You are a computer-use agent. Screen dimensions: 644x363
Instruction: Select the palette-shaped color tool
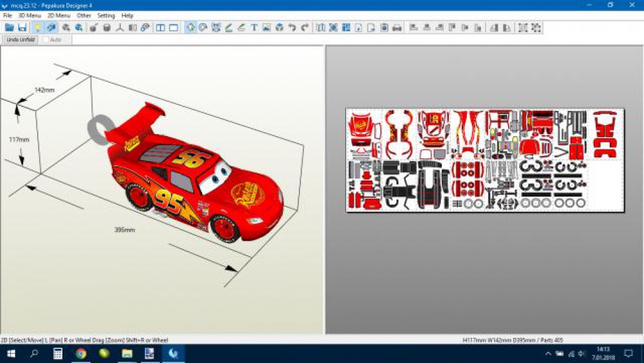[x=203, y=28]
